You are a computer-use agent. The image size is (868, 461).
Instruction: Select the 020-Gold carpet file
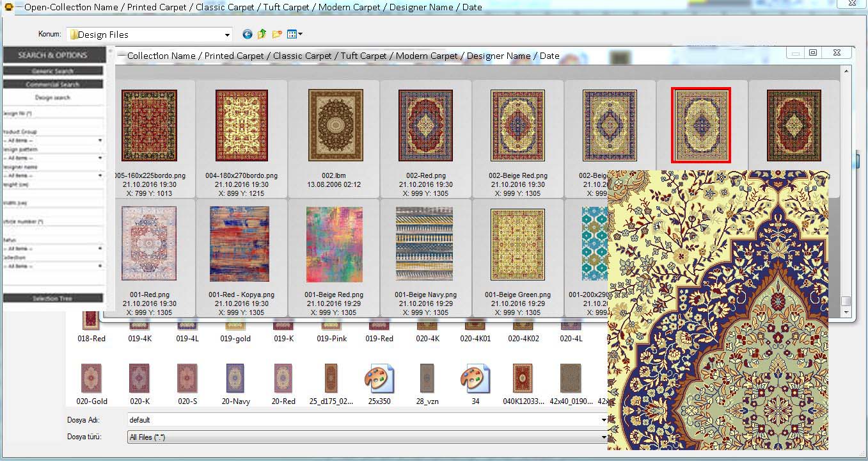91,378
